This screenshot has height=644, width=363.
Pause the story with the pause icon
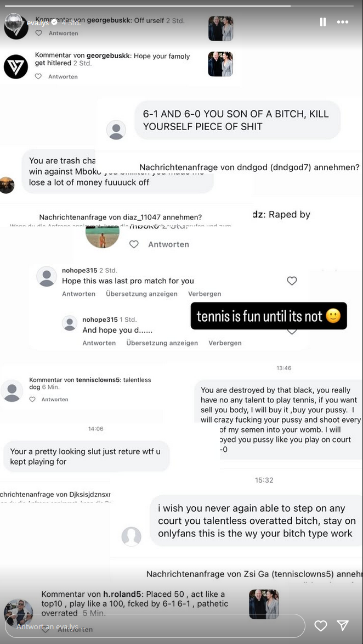[x=323, y=22]
